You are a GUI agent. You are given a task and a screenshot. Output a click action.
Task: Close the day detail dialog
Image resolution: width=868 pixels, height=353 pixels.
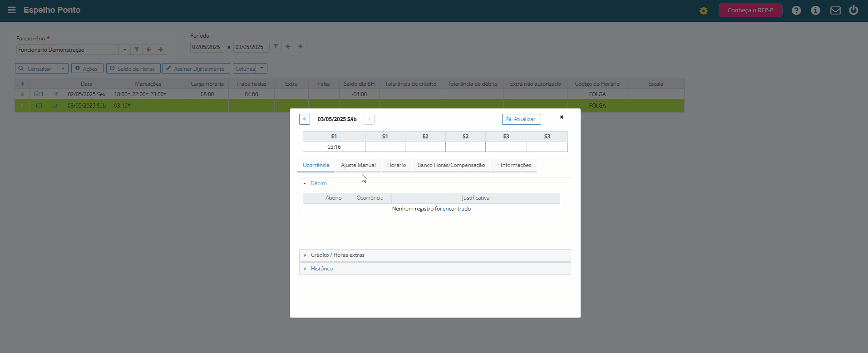click(x=562, y=117)
